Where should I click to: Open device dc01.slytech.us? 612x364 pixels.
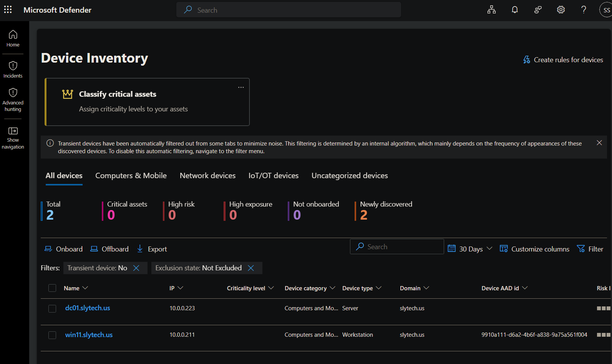click(88, 308)
